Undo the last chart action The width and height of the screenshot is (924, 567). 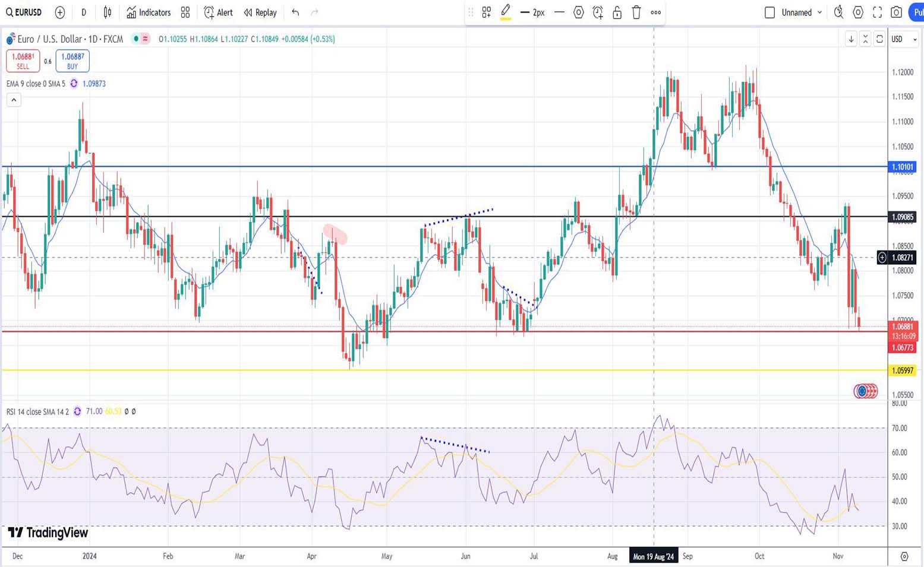tap(295, 12)
